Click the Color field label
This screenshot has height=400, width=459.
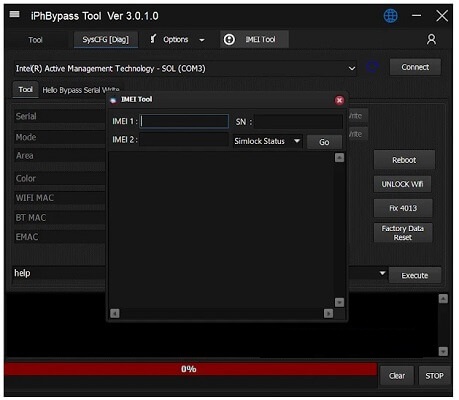tap(26, 178)
